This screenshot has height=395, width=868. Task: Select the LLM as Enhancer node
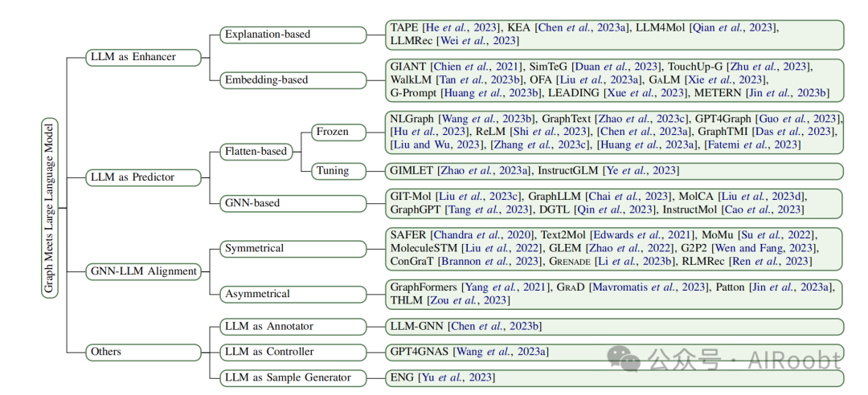[142, 56]
